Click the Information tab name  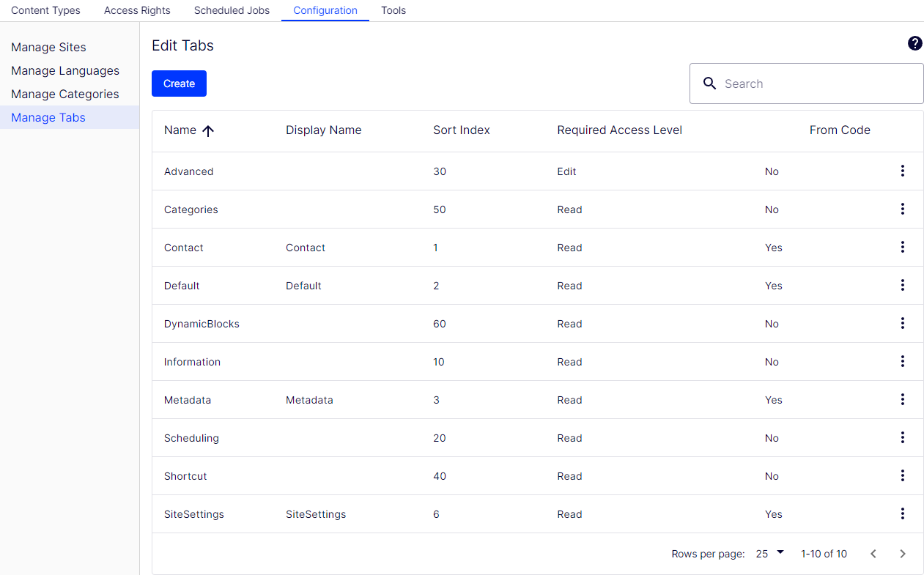192,362
